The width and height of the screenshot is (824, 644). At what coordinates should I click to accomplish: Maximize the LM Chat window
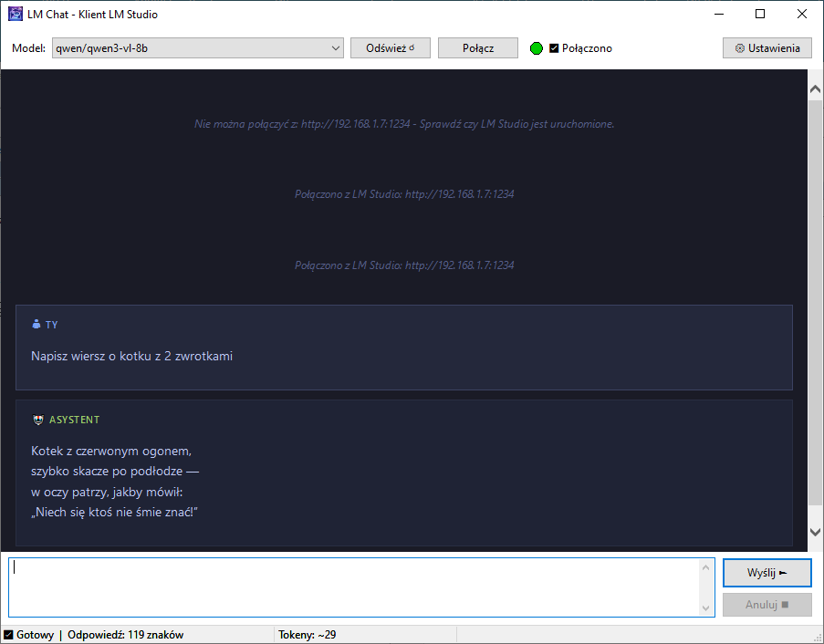point(760,14)
